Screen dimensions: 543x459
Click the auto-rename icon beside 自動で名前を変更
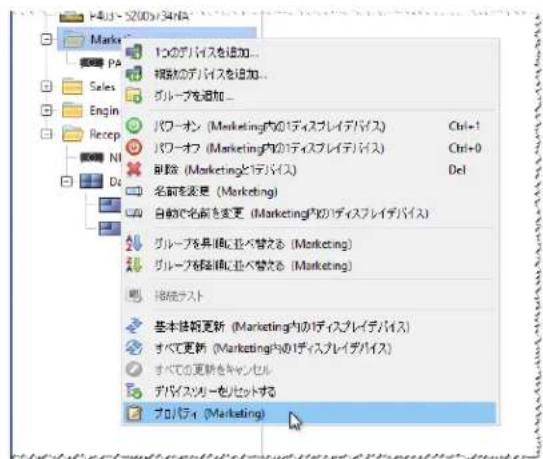(x=134, y=213)
